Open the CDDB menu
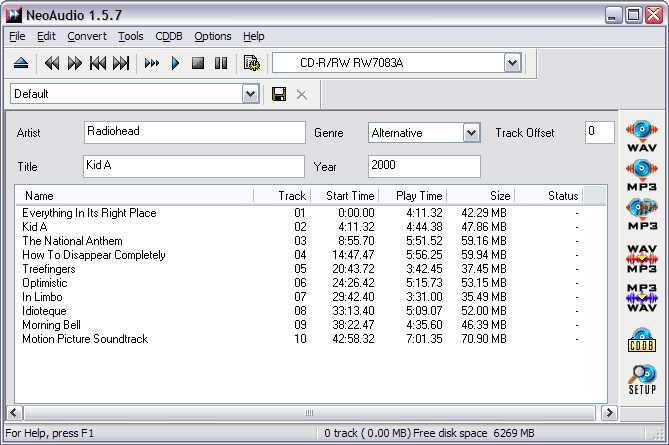669x445 pixels. 169,36
